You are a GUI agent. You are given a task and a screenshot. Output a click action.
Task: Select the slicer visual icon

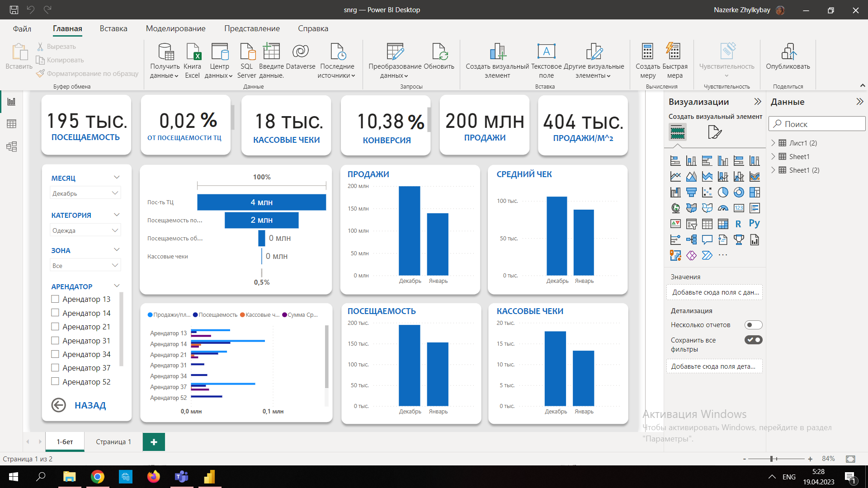691,223
